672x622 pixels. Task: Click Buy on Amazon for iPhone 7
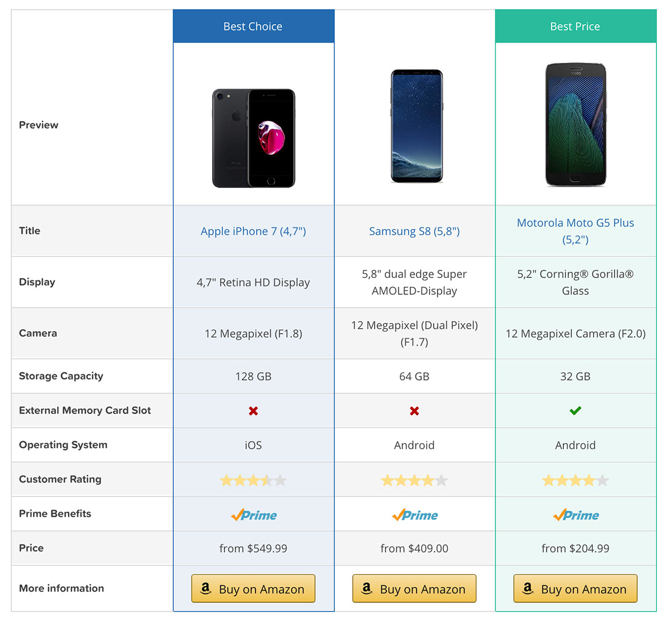253,588
